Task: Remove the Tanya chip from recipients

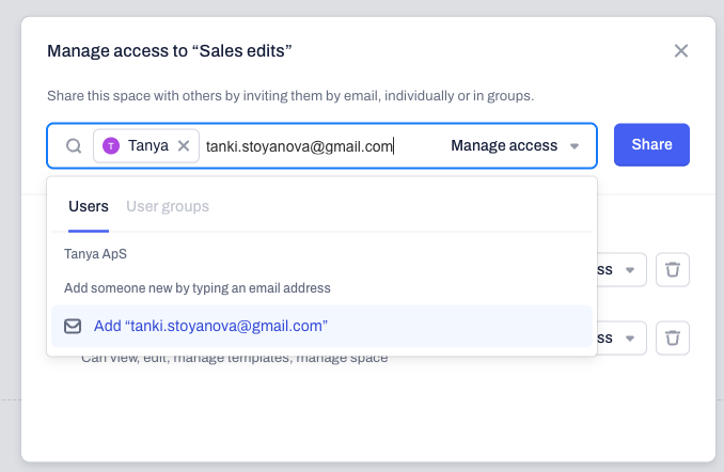Action: pos(184,146)
